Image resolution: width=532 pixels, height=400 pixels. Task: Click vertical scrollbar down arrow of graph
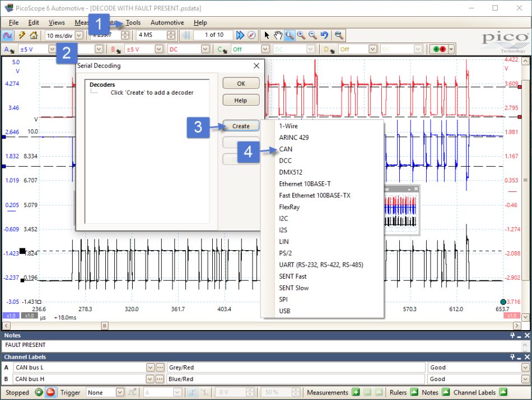tap(525, 317)
